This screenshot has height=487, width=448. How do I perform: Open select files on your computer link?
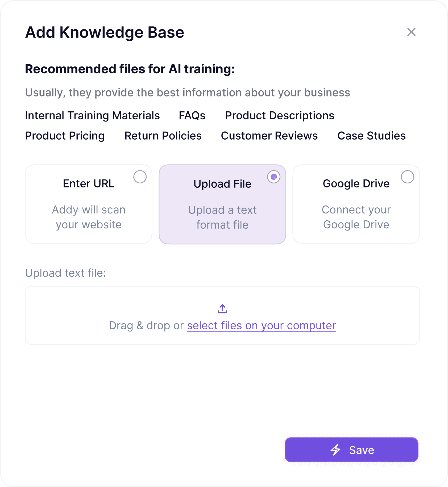[x=261, y=325]
